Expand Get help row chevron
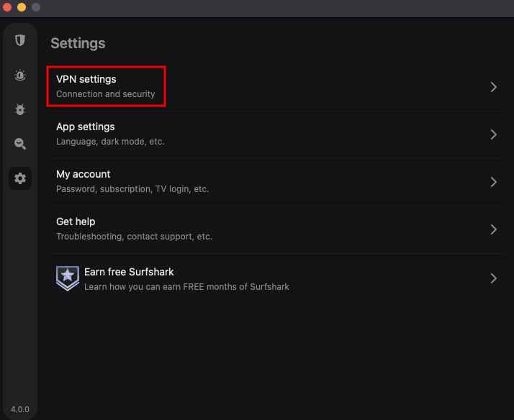This screenshot has width=514, height=420. pyautogui.click(x=493, y=229)
